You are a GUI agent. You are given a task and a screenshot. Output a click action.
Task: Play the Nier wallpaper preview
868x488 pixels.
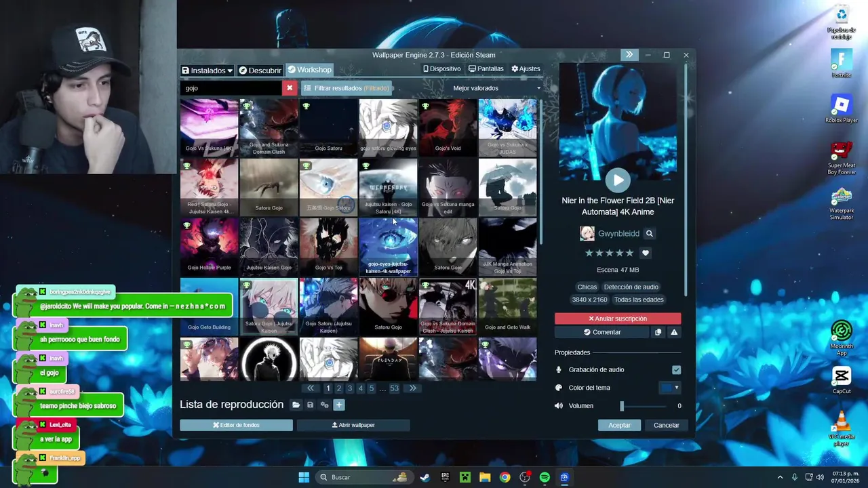pos(617,180)
